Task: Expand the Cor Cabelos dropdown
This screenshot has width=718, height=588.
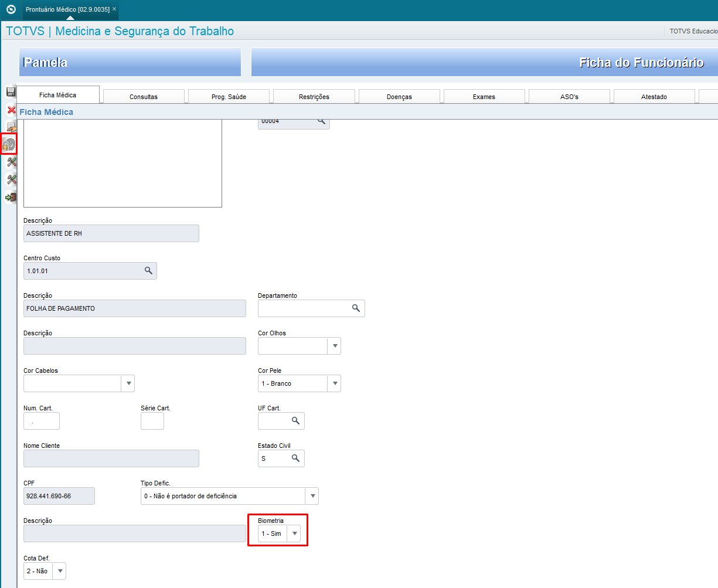Action: [128, 383]
